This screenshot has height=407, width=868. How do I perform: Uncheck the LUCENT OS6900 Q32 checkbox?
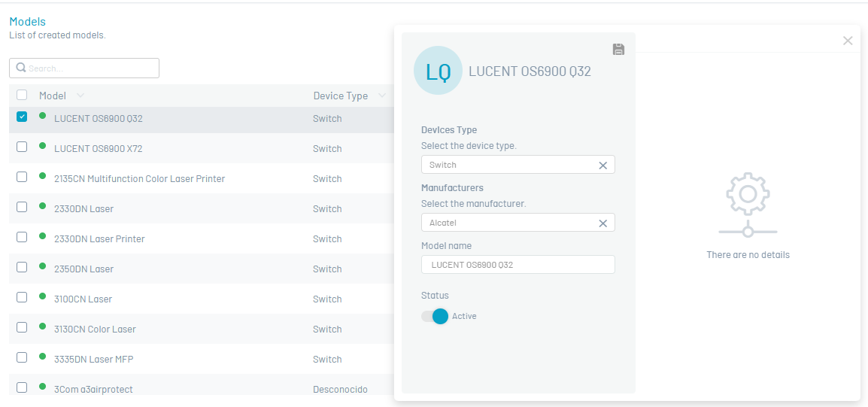(22, 117)
